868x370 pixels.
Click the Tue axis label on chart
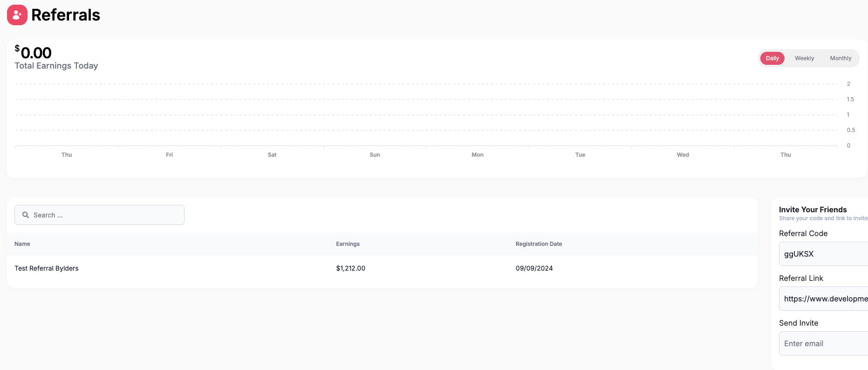[x=580, y=155]
